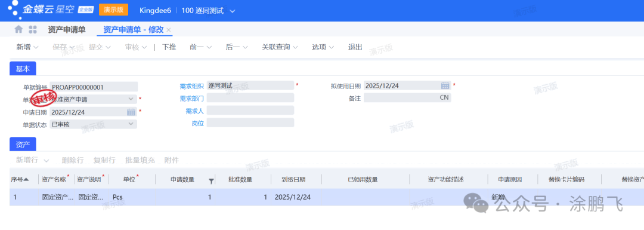This screenshot has height=230, width=644.
Task: Open the 单据类型 combo box
Action: (x=94, y=99)
